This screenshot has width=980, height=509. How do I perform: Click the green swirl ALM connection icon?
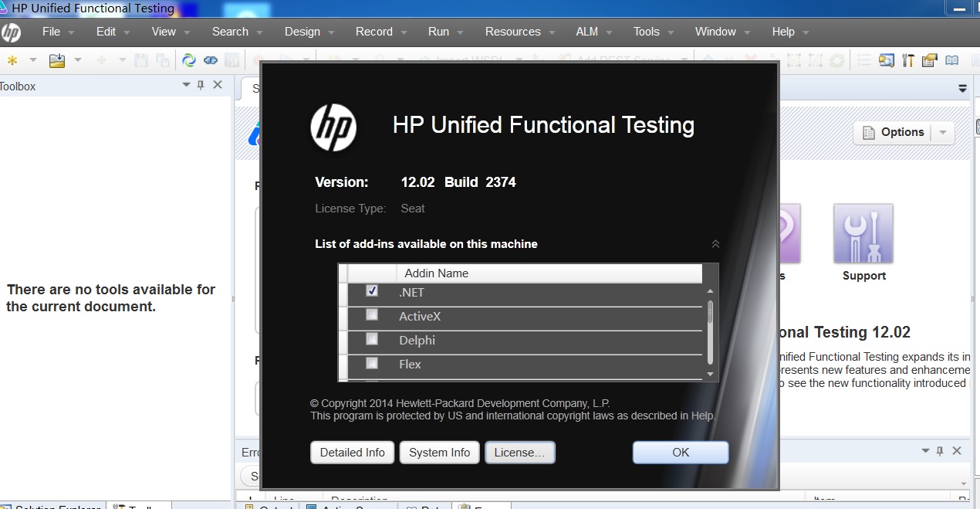click(x=189, y=60)
